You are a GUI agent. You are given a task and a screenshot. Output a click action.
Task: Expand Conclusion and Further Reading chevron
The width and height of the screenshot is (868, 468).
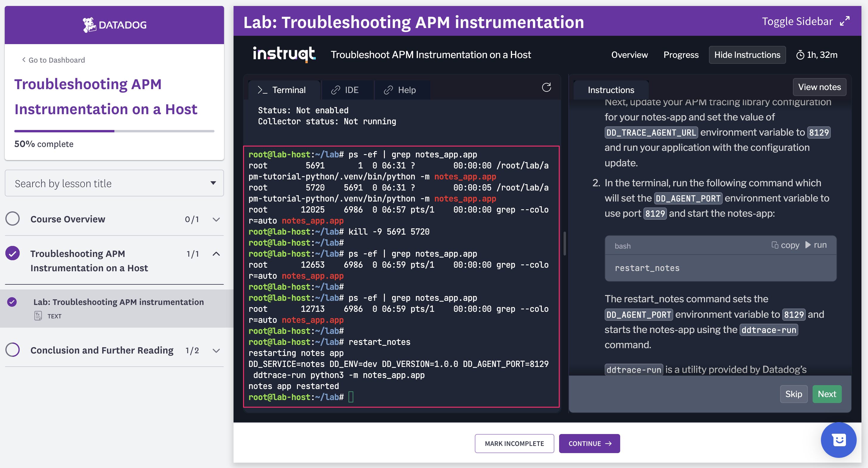point(216,351)
